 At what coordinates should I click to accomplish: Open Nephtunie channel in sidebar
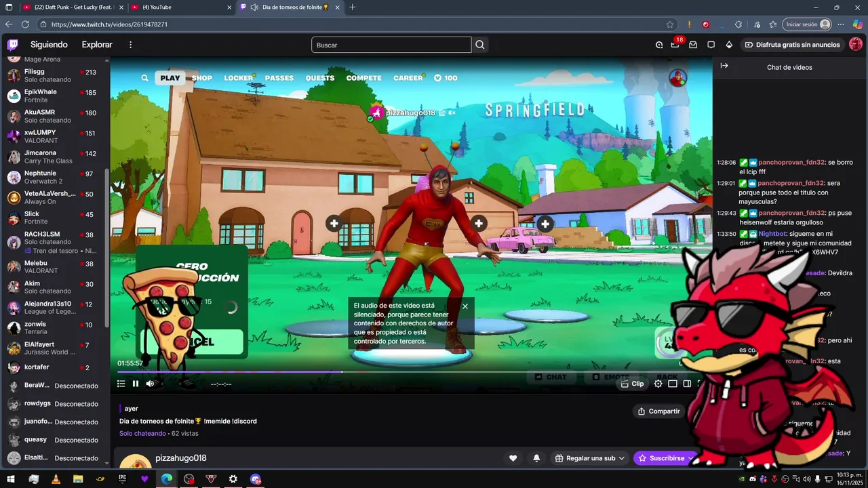54,177
